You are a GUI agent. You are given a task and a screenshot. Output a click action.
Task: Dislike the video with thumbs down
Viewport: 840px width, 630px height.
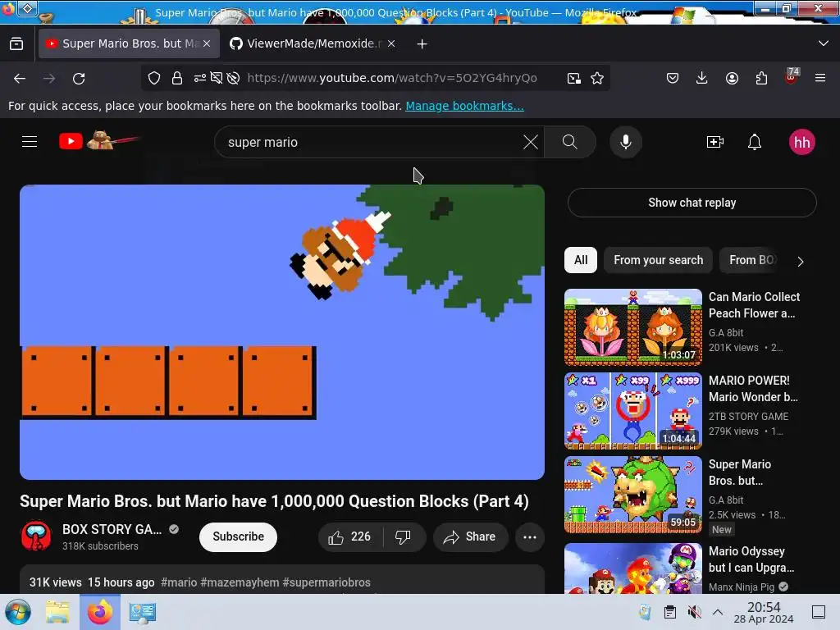[403, 536]
